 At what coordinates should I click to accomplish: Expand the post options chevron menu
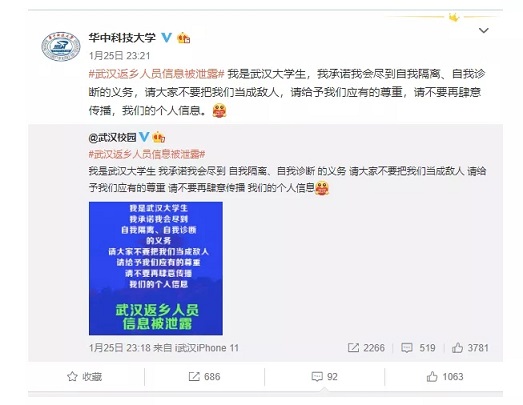483,31
